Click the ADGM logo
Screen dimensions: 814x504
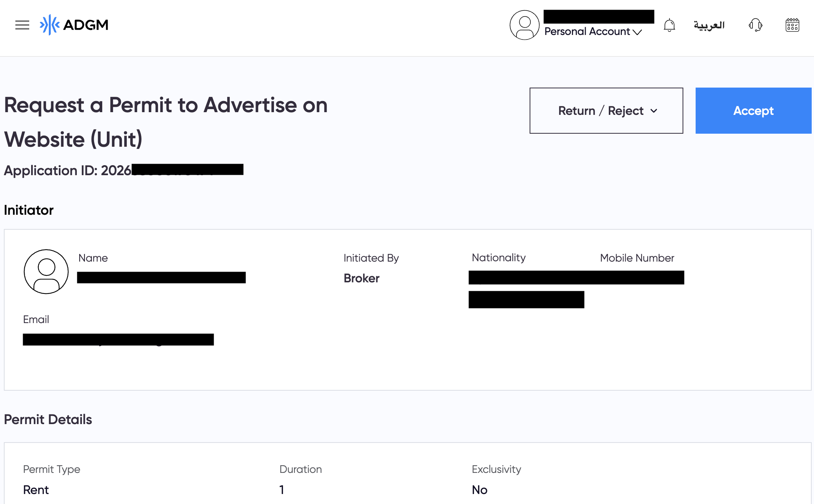tap(73, 25)
